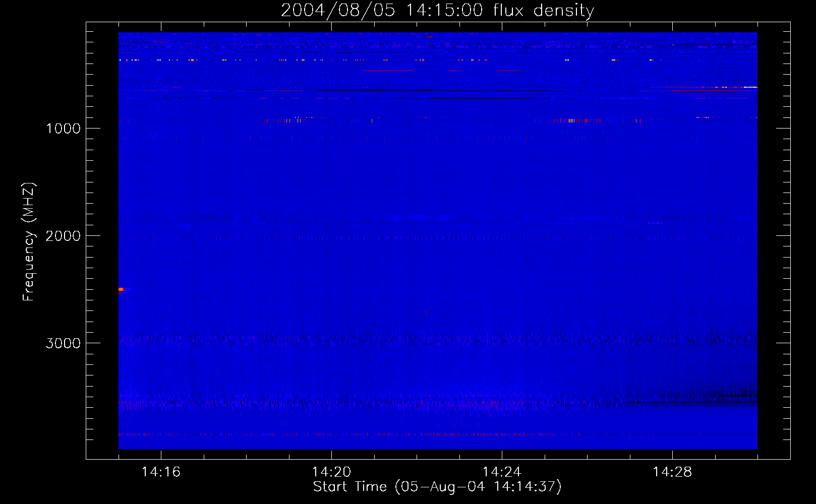Click the plot title '2004/08/05 14:15:00 flux density'
The image size is (816, 504).
click(437, 10)
